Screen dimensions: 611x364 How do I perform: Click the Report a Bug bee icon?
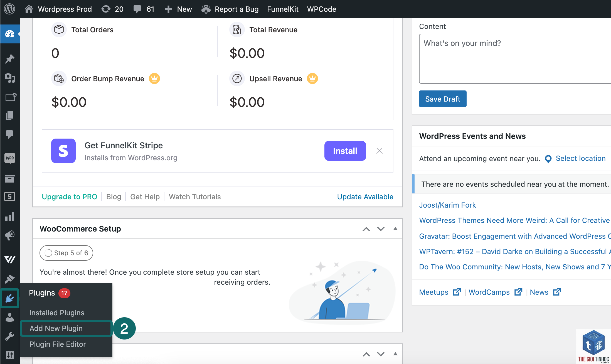206,9
